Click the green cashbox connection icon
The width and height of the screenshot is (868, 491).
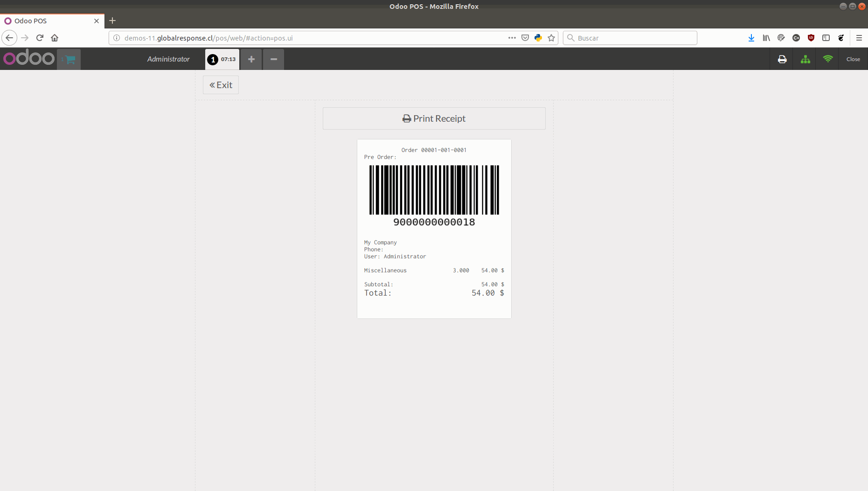click(x=805, y=59)
